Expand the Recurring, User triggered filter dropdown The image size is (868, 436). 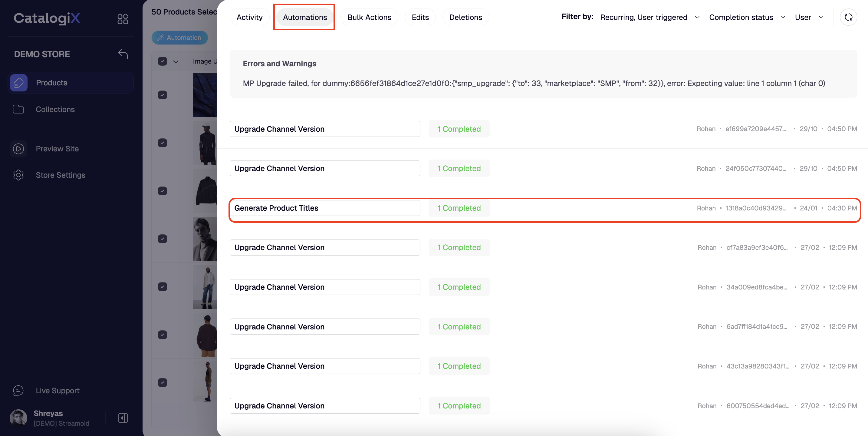pos(649,17)
